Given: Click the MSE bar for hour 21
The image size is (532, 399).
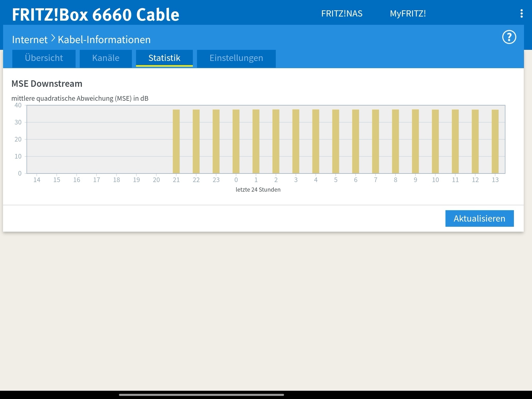Looking at the screenshot, I should [176, 142].
